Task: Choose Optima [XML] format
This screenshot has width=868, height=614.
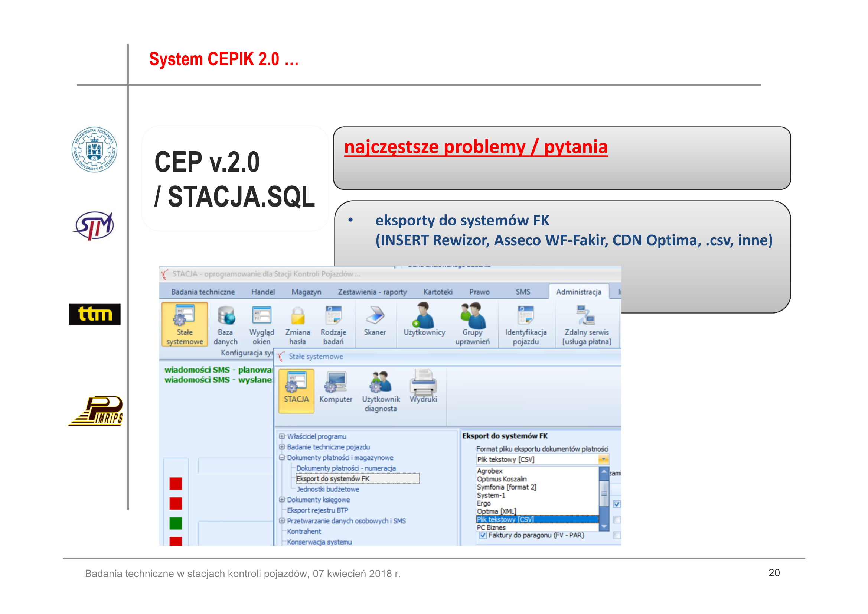Action: tap(537, 511)
